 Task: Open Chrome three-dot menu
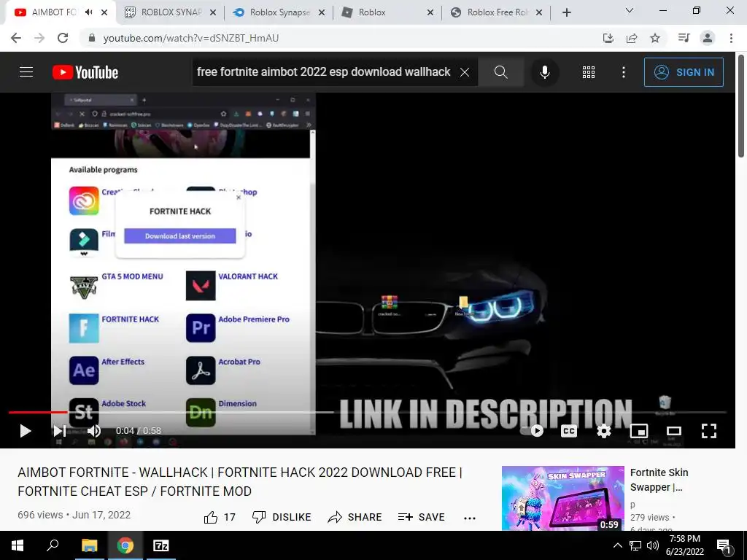click(x=731, y=38)
